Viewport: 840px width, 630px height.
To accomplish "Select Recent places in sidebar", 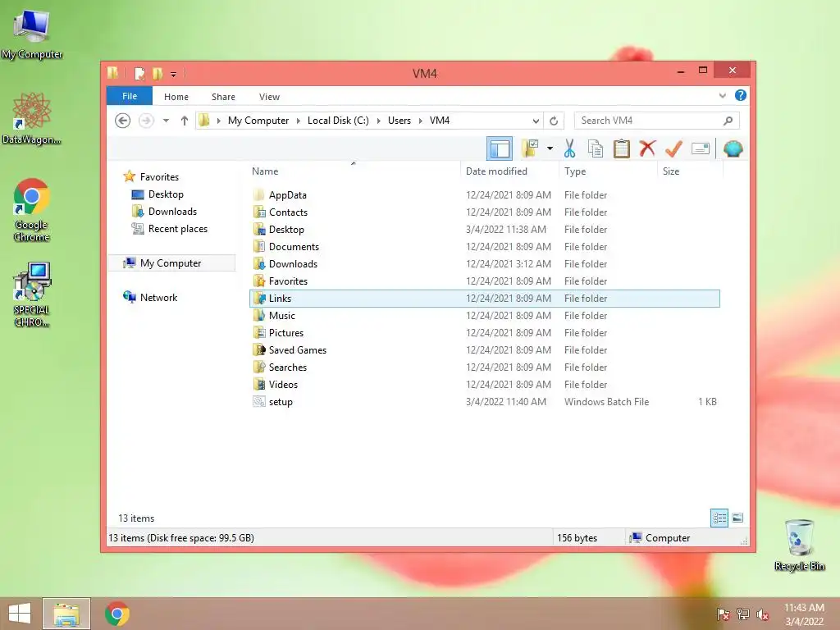I will click(177, 229).
